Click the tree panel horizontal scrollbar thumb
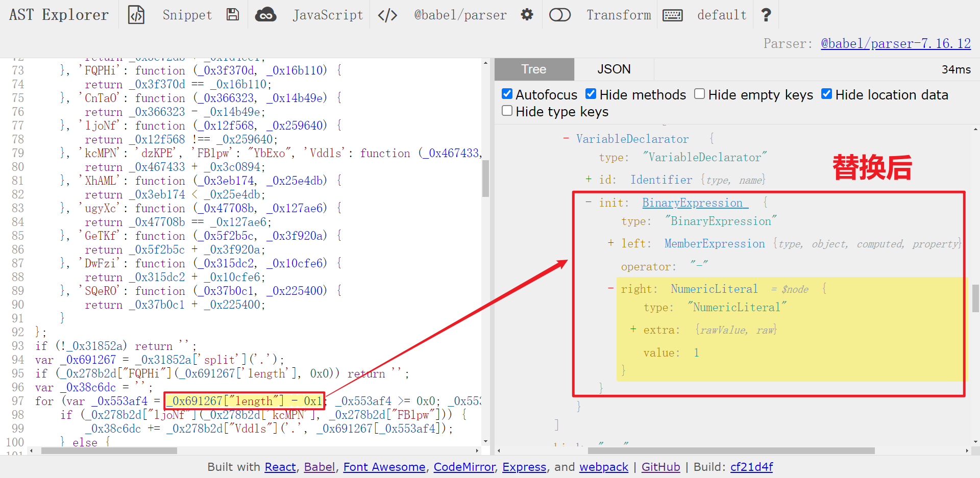The image size is (980, 478). (x=731, y=450)
